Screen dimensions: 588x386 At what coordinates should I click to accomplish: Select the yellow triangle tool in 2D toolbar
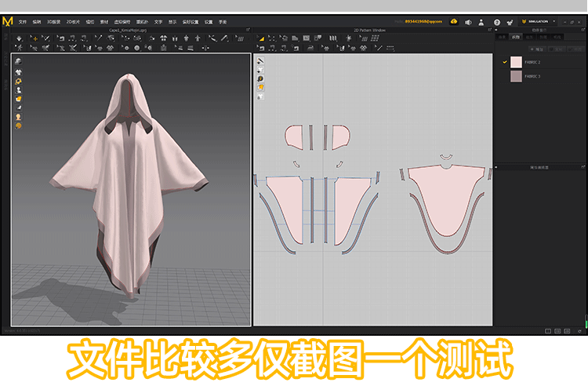point(262,38)
